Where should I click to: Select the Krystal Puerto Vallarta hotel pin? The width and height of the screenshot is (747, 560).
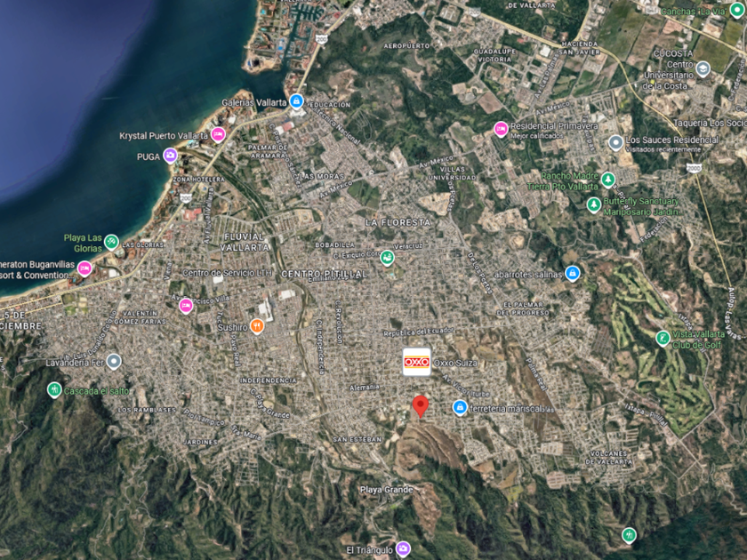(218, 135)
